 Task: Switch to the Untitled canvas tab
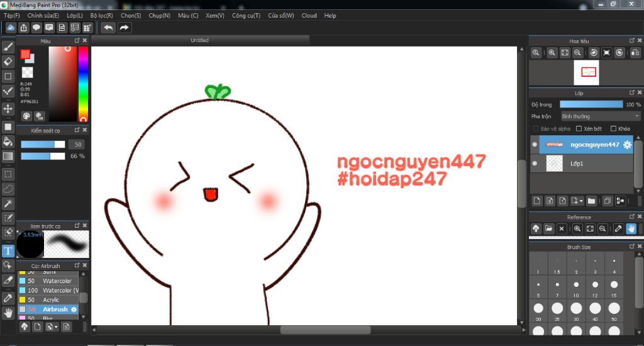tap(199, 40)
